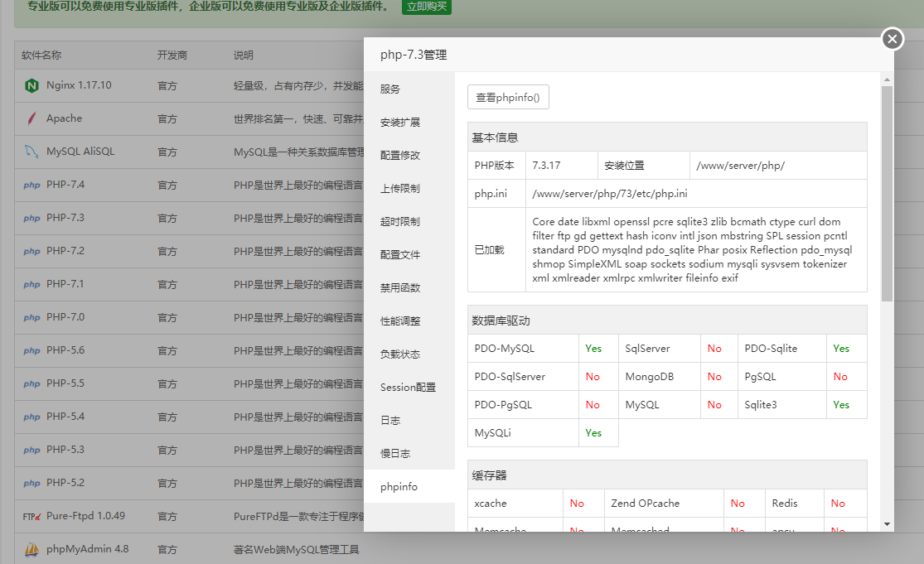Click the /www/server/php/73/etc/php.ini path
924x564 pixels.
[x=610, y=194]
